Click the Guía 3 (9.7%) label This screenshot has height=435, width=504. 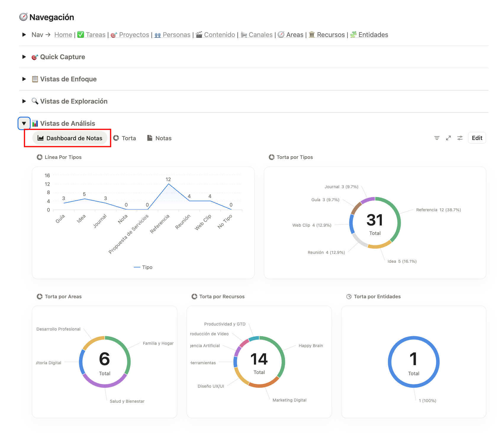[325, 200]
